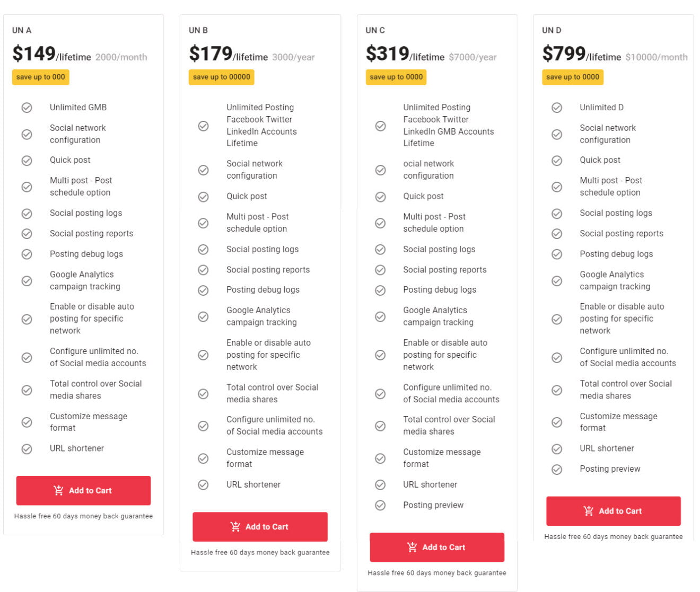Click money back guarantee text under UN B
The height and width of the screenshot is (592, 700).
pos(260,552)
